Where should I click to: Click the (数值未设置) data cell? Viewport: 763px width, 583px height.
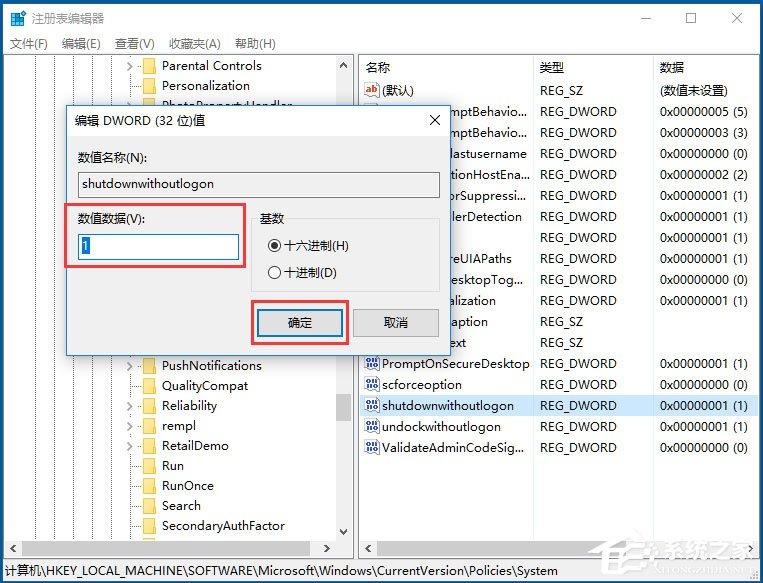click(x=693, y=91)
